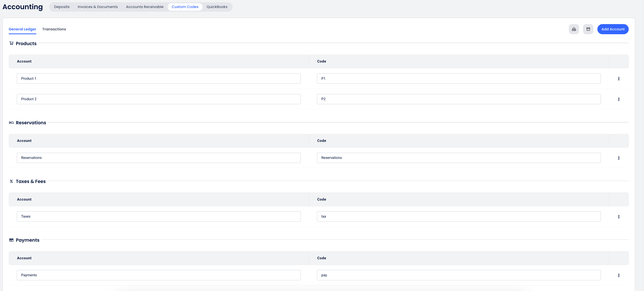
Task: Click the pay code input field
Action: (458, 275)
